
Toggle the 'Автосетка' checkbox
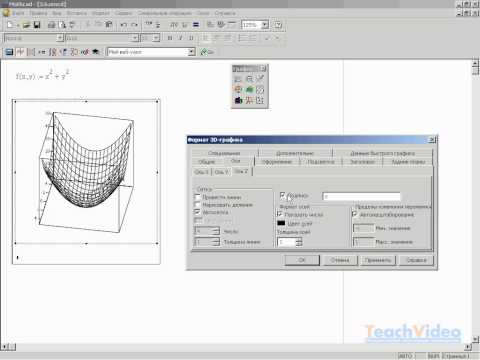pyautogui.click(x=197, y=212)
